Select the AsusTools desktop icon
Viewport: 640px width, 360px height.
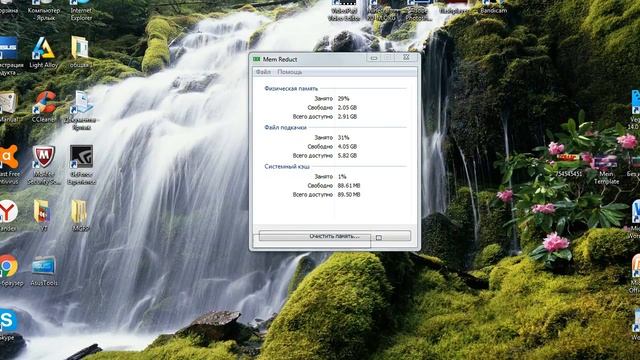[x=44, y=271]
